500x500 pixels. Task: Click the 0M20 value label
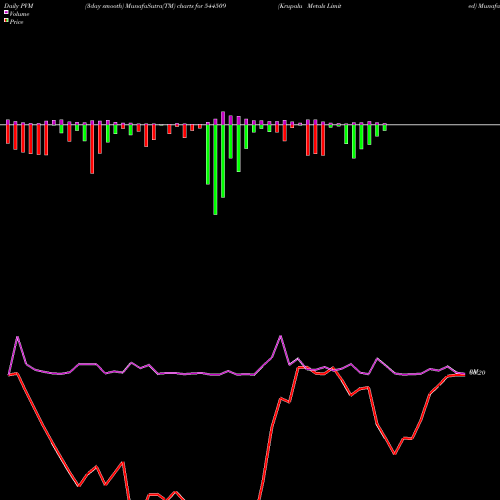pos(477,373)
